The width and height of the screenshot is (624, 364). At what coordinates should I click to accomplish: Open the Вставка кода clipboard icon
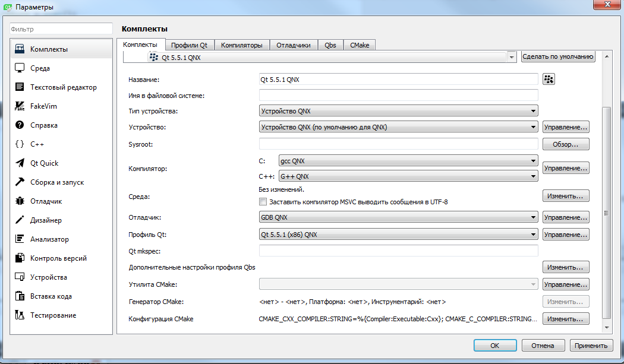click(x=20, y=296)
